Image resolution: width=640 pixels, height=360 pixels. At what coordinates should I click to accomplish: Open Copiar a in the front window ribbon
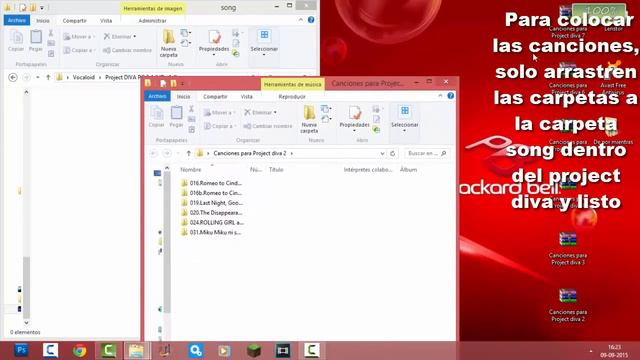219,126
